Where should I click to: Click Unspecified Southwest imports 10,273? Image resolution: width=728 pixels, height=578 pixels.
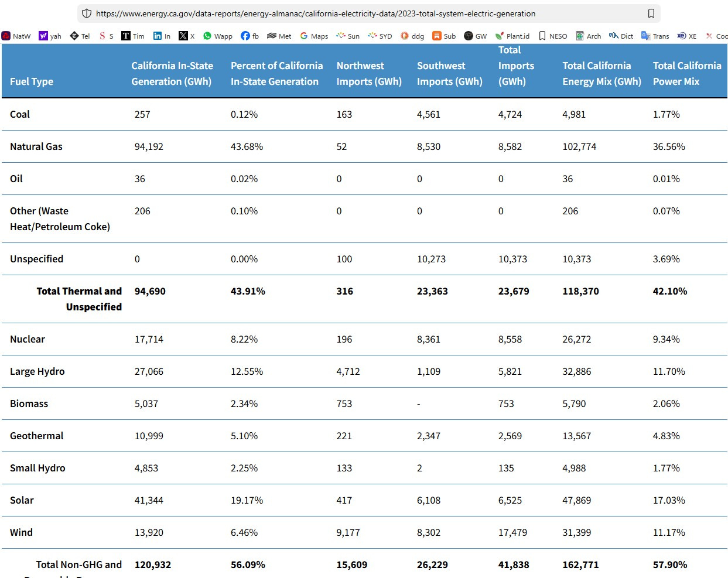pos(431,259)
